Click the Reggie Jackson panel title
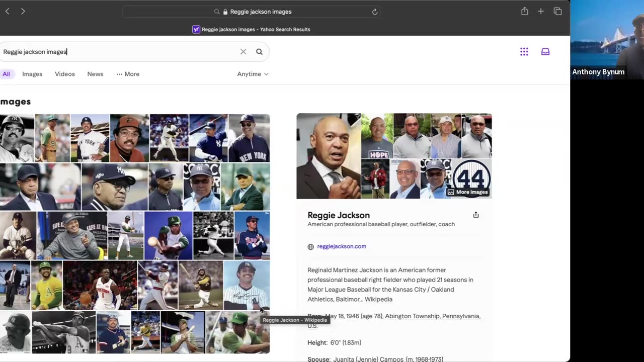 (339, 215)
